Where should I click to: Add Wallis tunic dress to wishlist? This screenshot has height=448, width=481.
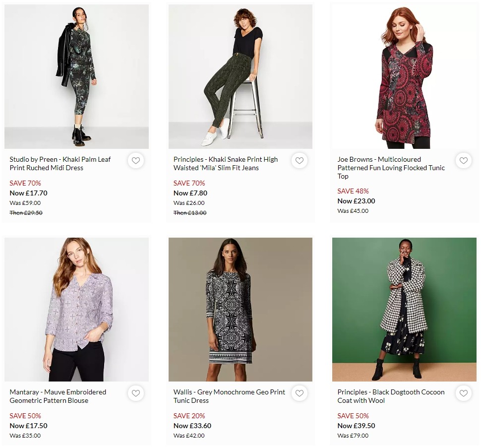point(300,393)
